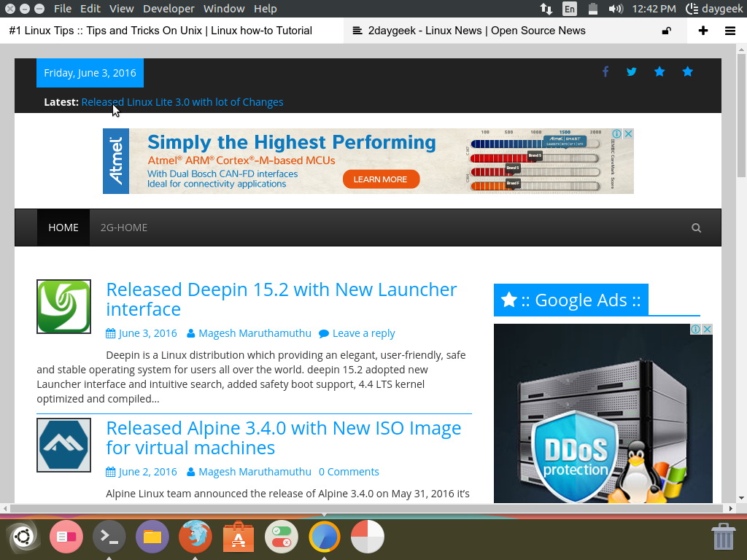Open the Help menu
The image size is (747, 560).
coord(266,9)
